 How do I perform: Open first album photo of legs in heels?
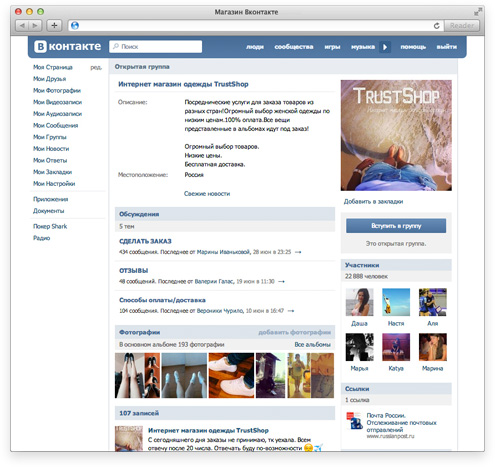pyautogui.click(x=137, y=376)
